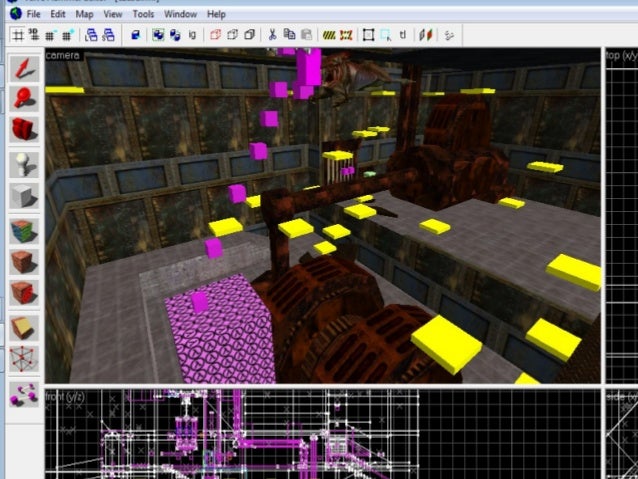Image resolution: width=638 pixels, height=479 pixels.
Task: Toggle cordon bounds striped icon
Action: (329, 35)
